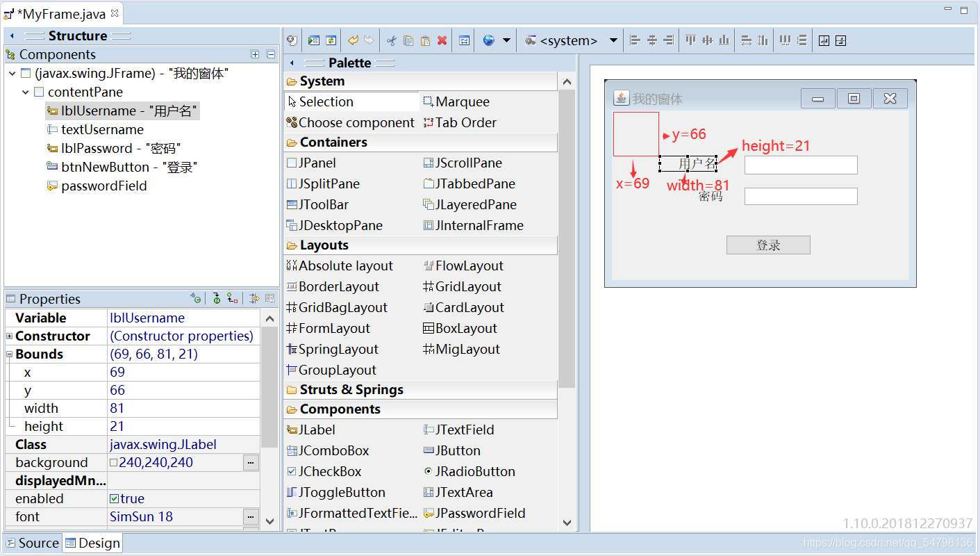Toggle the enabled property checkbox
The width and height of the screenshot is (980, 556).
[x=115, y=499]
